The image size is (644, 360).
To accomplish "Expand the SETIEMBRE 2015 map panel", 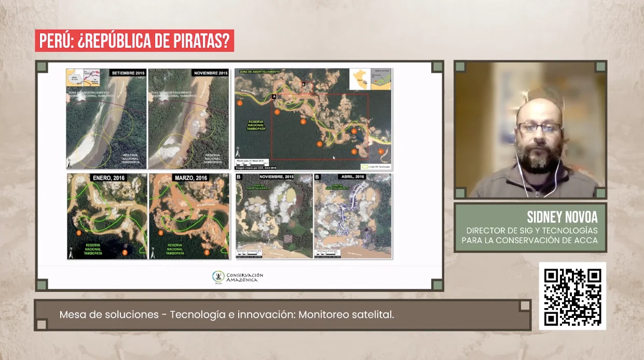I will click(x=105, y=119).
